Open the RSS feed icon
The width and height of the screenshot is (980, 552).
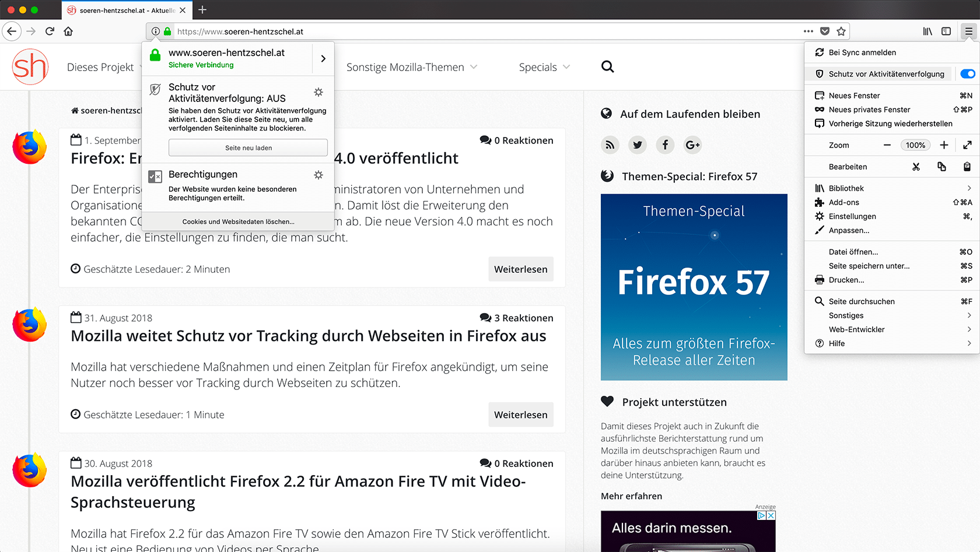pyautogui.click(x=610, y=145)
